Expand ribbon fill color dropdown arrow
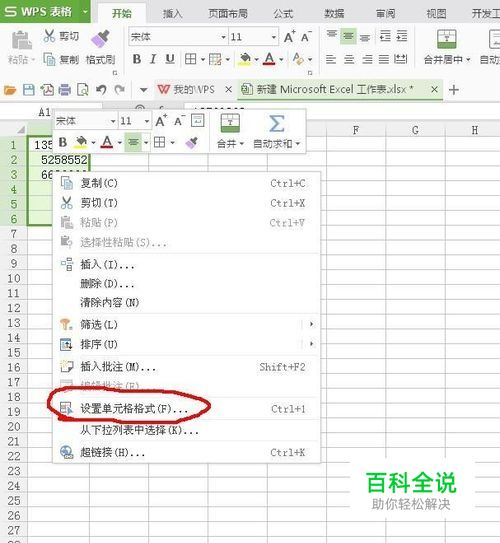The height and width of the screenshot is (543, 500). [x=257, y=60]
